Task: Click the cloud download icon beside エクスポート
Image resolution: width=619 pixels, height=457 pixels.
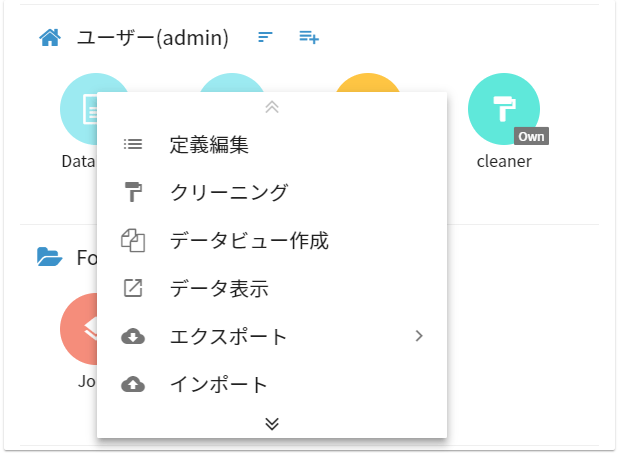Action: 133,336
